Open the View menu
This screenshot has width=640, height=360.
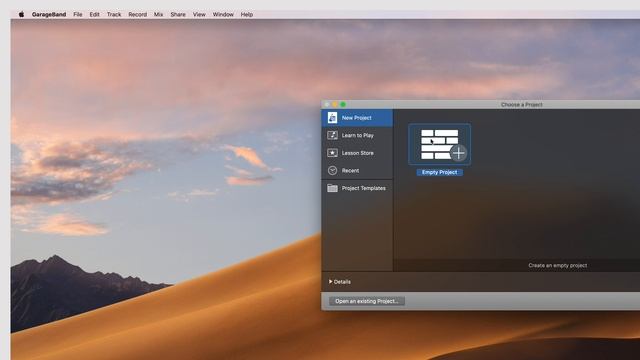tap(199, 14)
